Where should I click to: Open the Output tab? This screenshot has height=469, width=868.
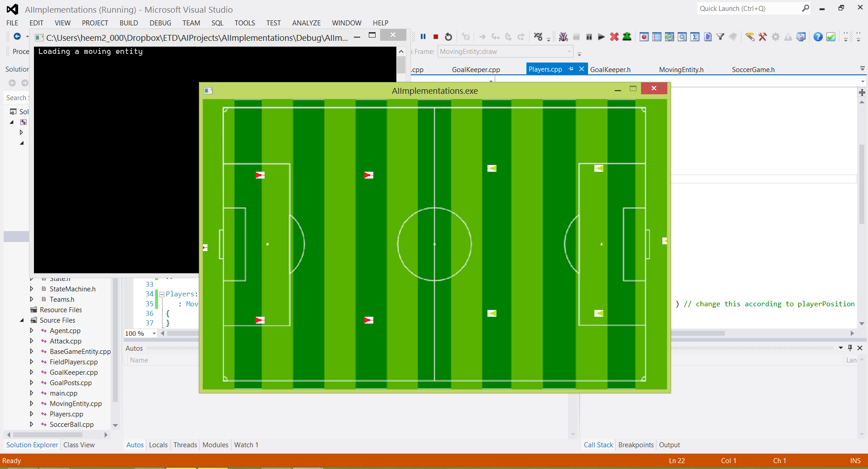coord(669,445)
